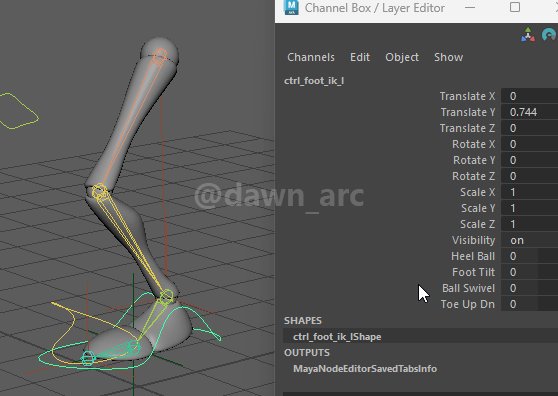Select the Foot Tilt attribute label
558x396 pixels.
pos(473,272)
